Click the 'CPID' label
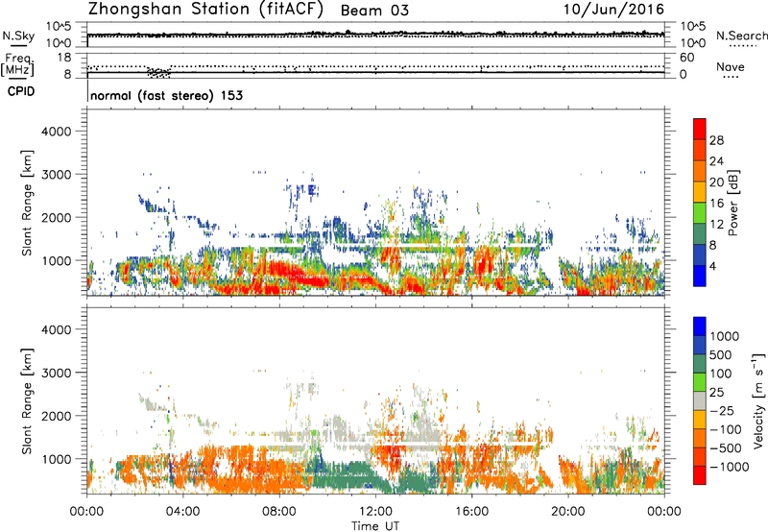768x532 pixels. tap(21, 91)
